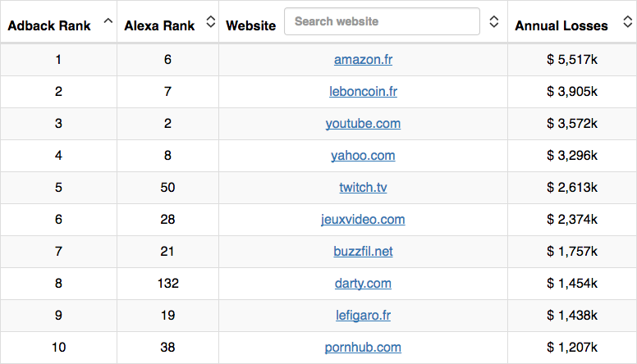Open the yahoo.com link
Image resolution: width=637 pixels, height=364 pixels.
click(x=363, y=156)
